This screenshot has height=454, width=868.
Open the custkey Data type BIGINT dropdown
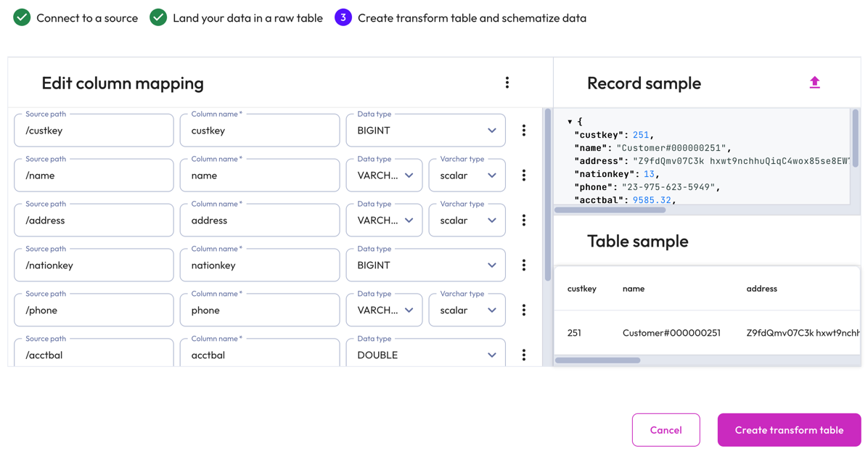[x=426, y=131]
